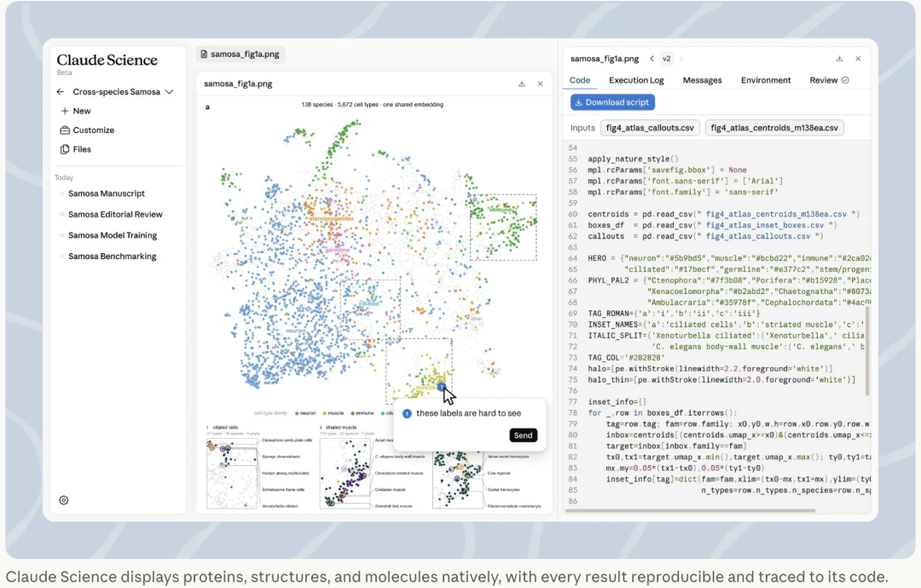Click the v2 version badge
The height and width of the screenshot is (588, 921).
pyautogui.click(x=667, y=59)
